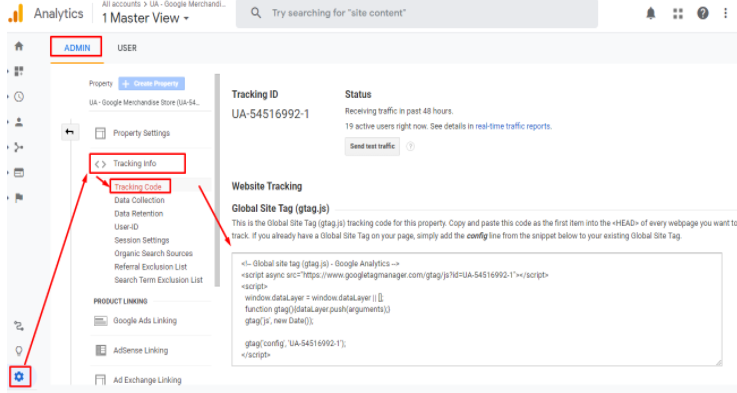Click the All accounts breadcrumb text
Viewport: 737px width, 393px height.
121,4
